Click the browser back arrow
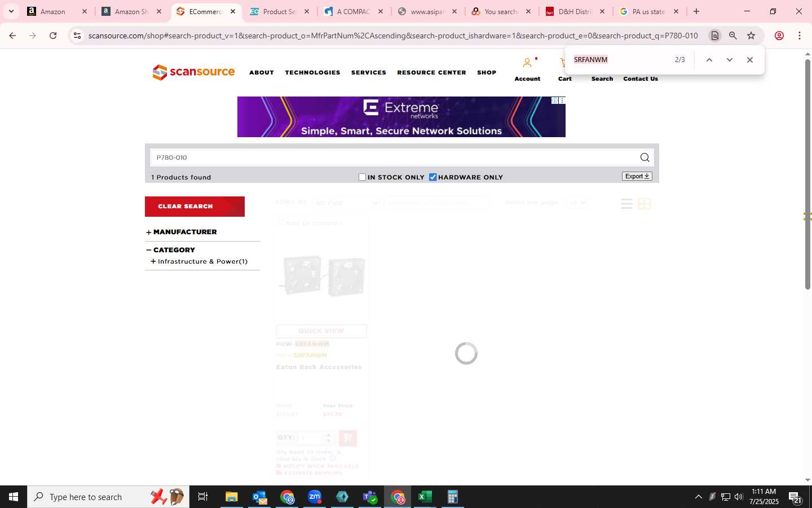 coord(12,36)
